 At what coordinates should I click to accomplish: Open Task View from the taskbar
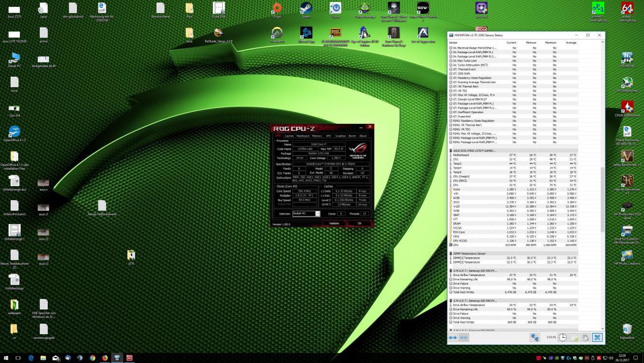pos(18,358)
